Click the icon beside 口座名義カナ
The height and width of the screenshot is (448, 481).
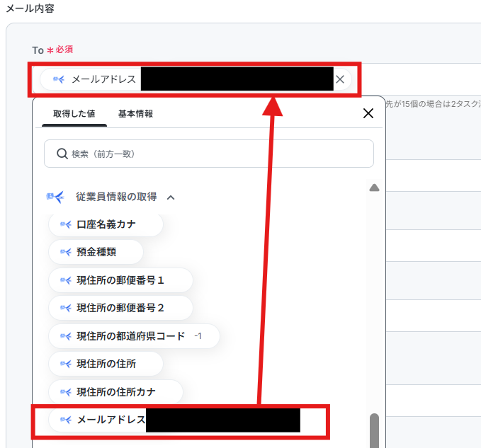(x=66, y=224)
